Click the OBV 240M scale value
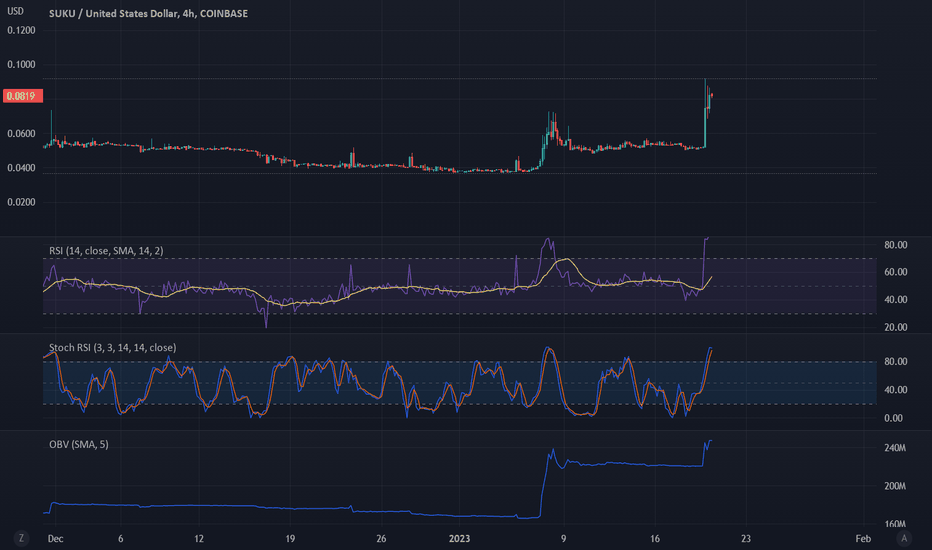 click(895, 448)
